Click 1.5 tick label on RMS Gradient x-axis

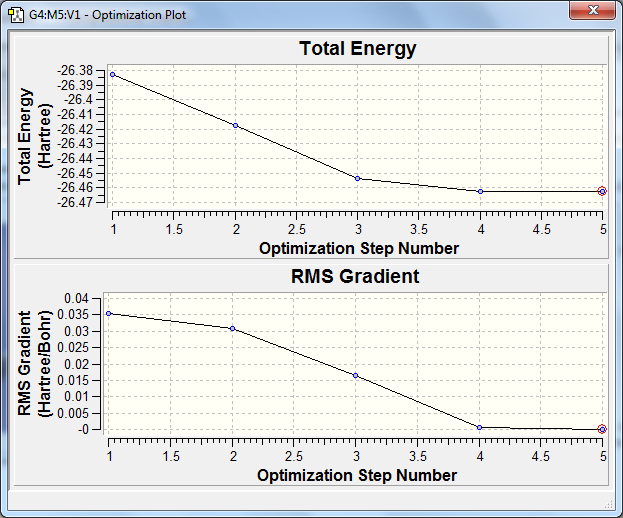point(171,456)
